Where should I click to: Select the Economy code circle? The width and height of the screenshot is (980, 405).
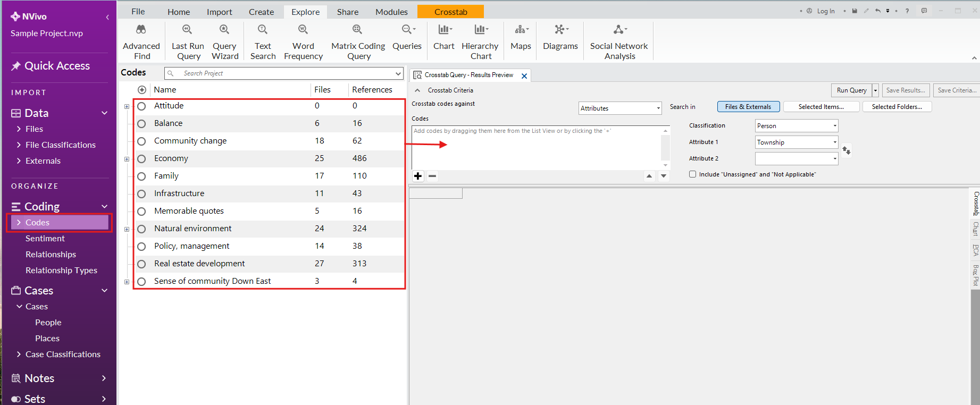click(141, 159)
